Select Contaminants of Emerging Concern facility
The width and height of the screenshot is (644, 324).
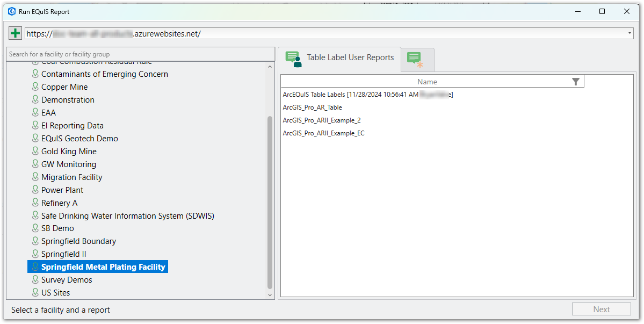(105, 74)
